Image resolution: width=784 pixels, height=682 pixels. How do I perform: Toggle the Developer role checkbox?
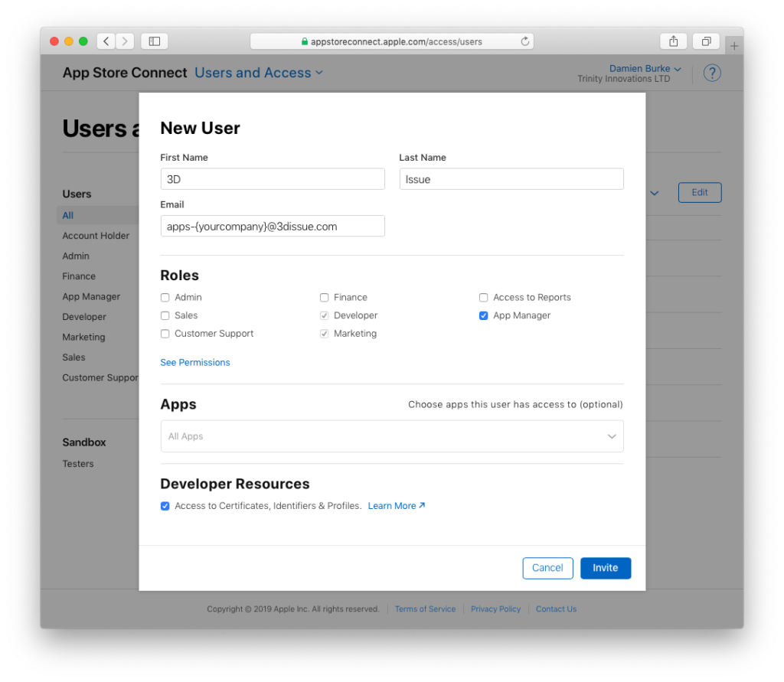pos(324,315)
